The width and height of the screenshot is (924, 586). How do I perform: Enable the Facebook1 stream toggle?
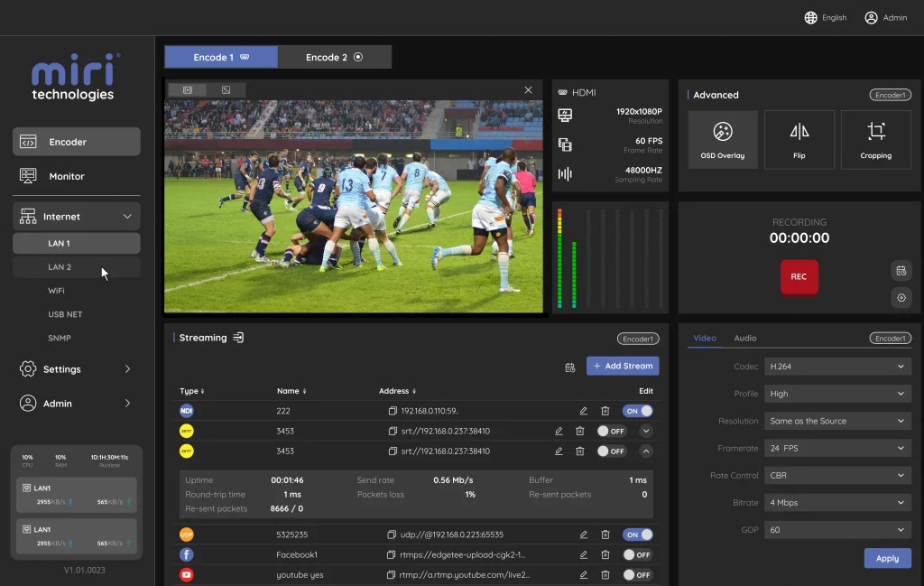638,554
